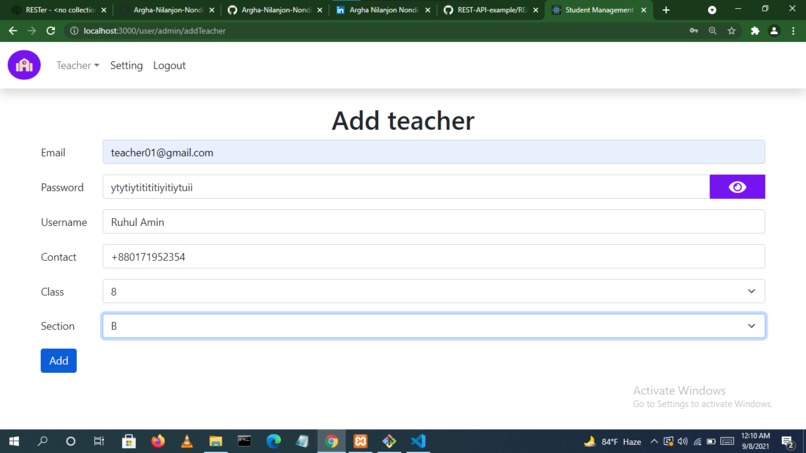The height and width of the screenshot is (453, 806).
Task: Click the blue Add button
Action: click(x=59, y=361)
